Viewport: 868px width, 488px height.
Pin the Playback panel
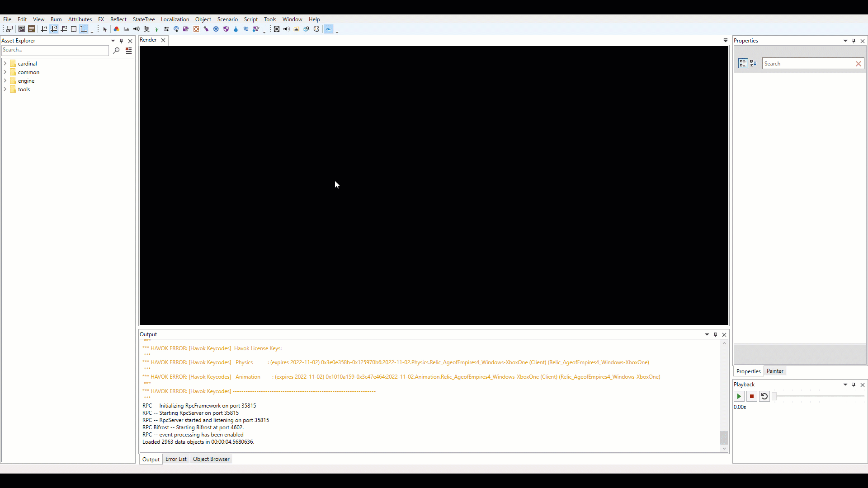854,385
